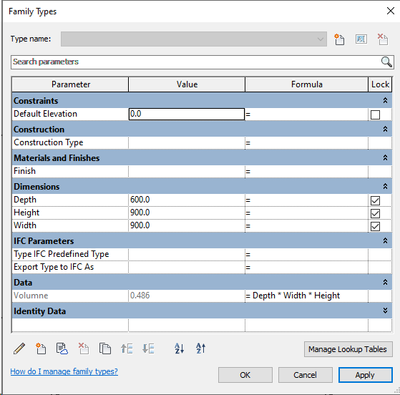Click the Height formula cell
This screenshot has height=395, width=400.
click(307, 213)
